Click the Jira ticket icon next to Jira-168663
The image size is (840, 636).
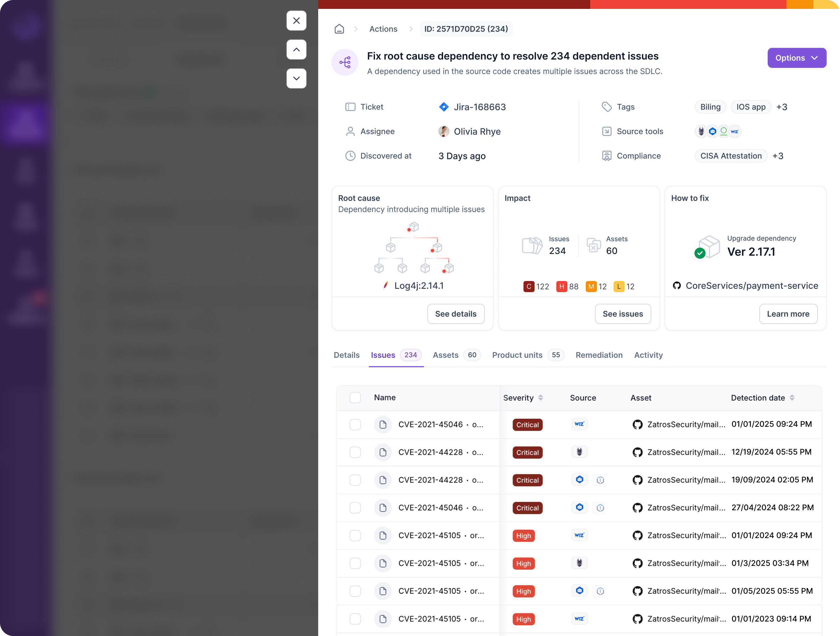(443, 107)
